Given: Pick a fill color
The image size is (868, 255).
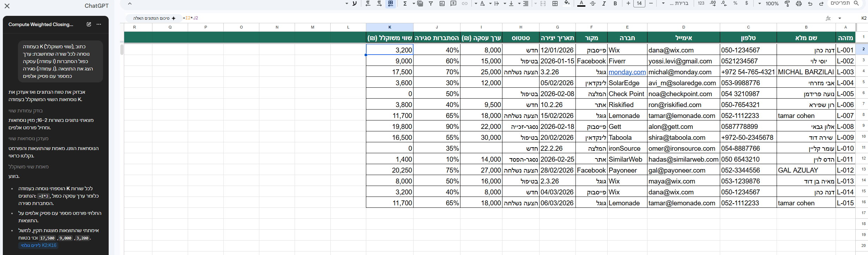Looking at the screenshot, I should 567,4.
